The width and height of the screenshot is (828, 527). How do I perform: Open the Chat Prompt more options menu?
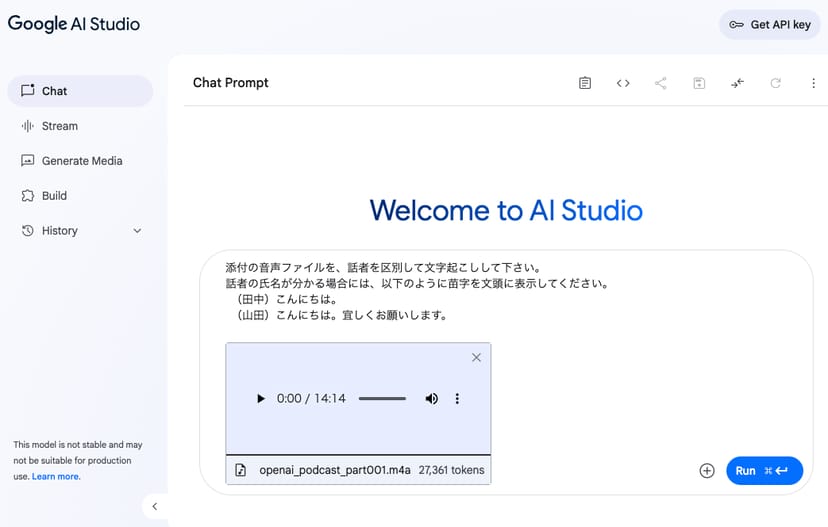click(813, 83)
